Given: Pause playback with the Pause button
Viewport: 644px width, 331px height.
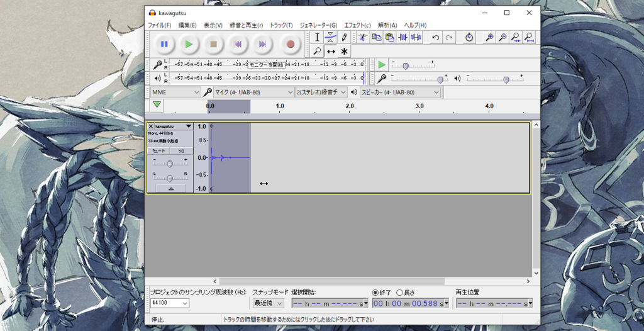Looking at the screenshot, I should pyautogui.click(x=164, y=44).
